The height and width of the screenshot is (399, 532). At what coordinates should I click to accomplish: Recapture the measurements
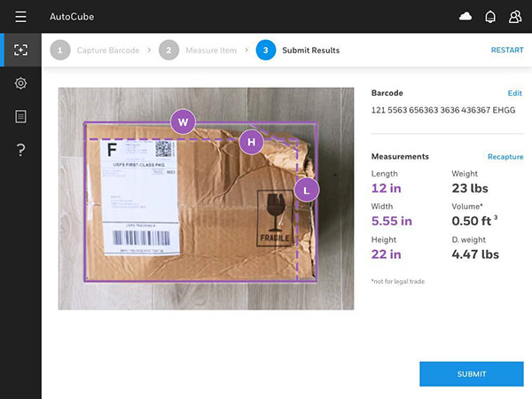(x=505, y=157)
